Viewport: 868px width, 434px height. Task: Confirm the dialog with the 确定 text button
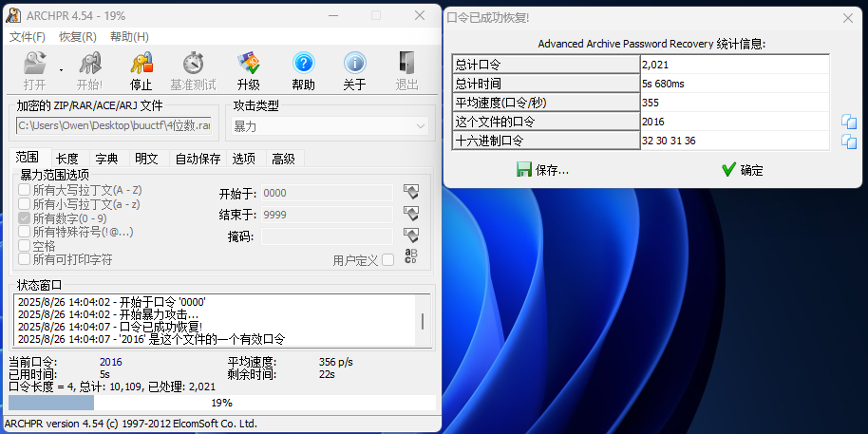tap(752, 171)
